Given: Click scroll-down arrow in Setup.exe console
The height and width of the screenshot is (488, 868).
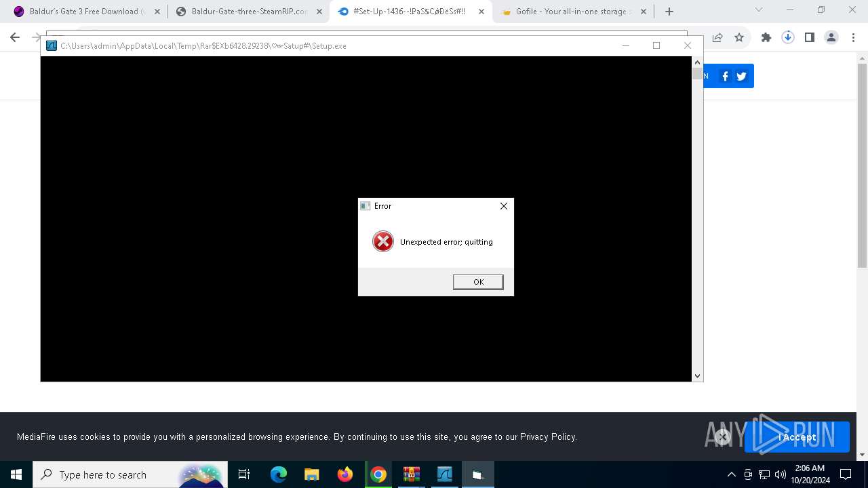Looking at the screenshot, I should [697, 375].
